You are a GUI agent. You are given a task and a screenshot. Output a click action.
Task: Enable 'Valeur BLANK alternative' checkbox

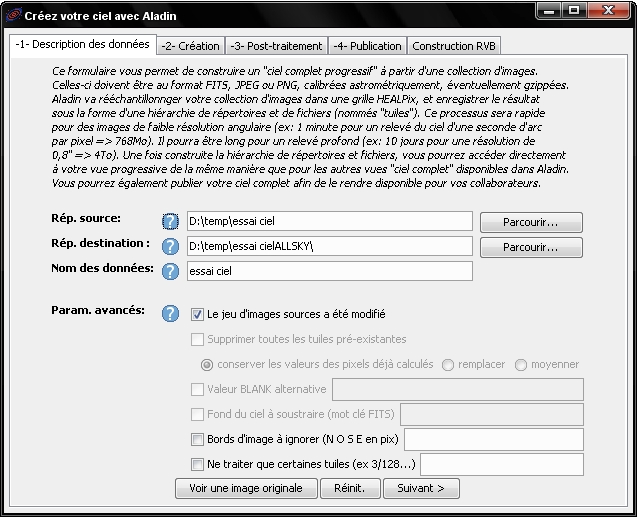tap(197, 389)
